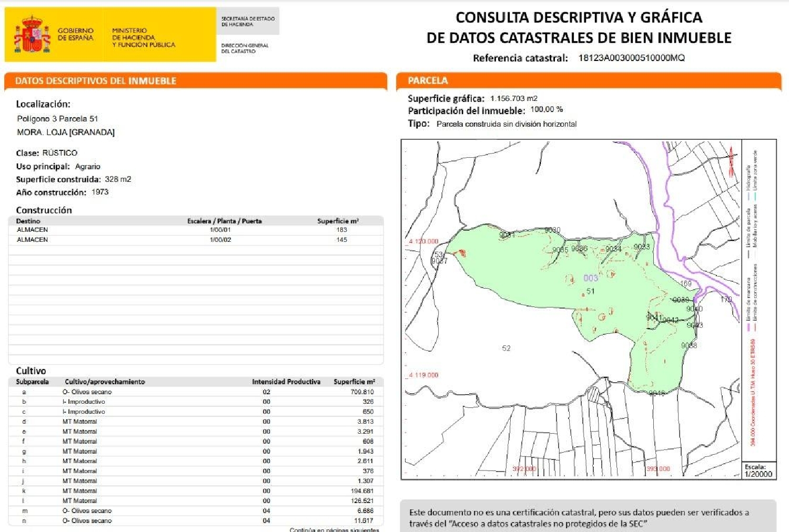The width and height of the screenshot is (789, 532).
Task: Click the 'Acceso a datos catastrales' disclaimer text
Action: (x=579, y=518)
